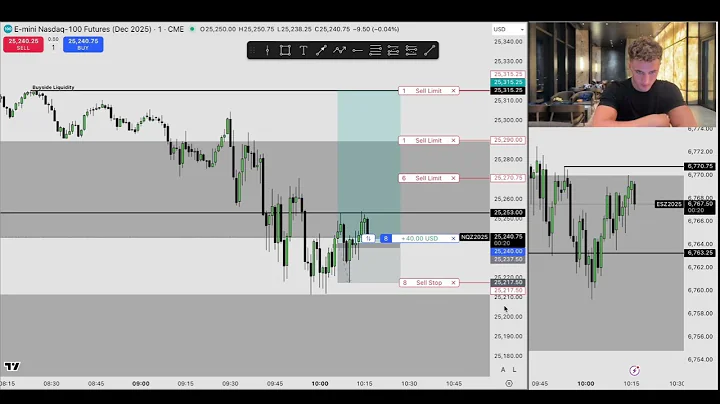Select the short position tool icon
The image size is (720, 404).
tap(411, 50)
